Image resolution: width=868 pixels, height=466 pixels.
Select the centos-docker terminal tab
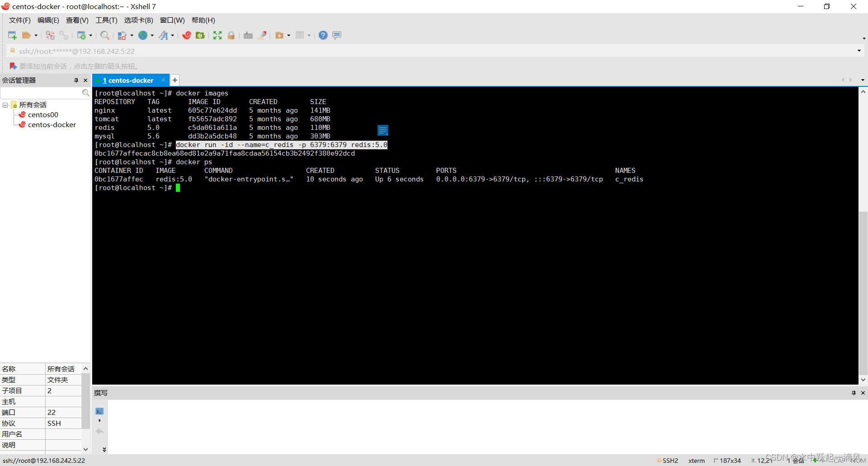pos(128,81)
